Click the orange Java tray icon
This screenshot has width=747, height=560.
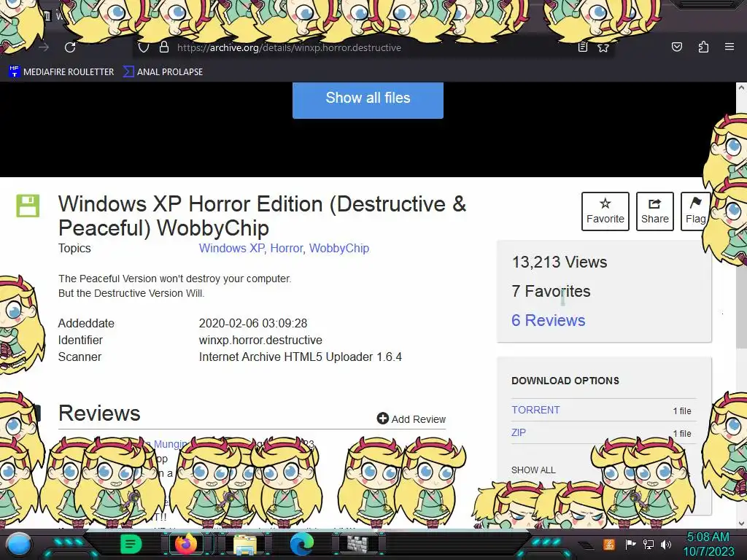pos(609,544)
